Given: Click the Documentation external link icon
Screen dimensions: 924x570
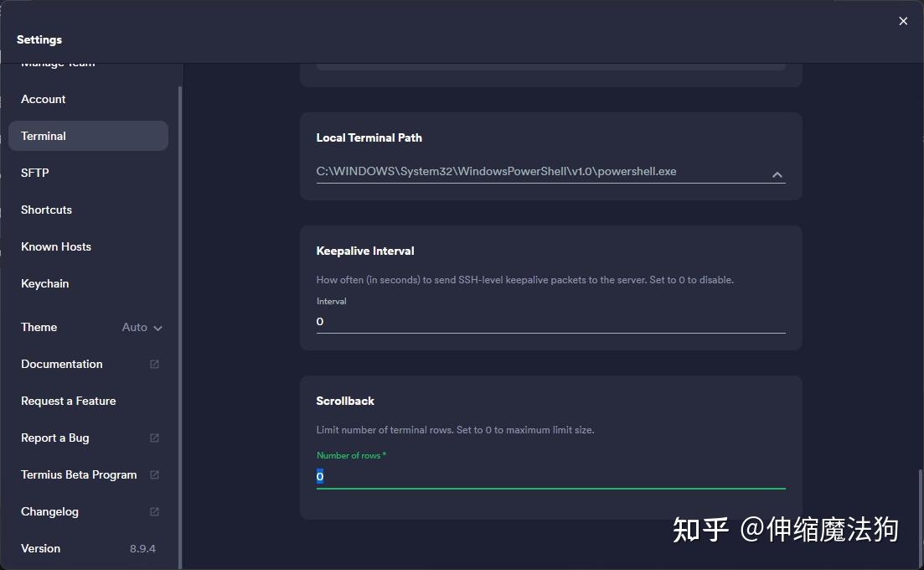Looking at the screenshot, I should coord(154,365).
